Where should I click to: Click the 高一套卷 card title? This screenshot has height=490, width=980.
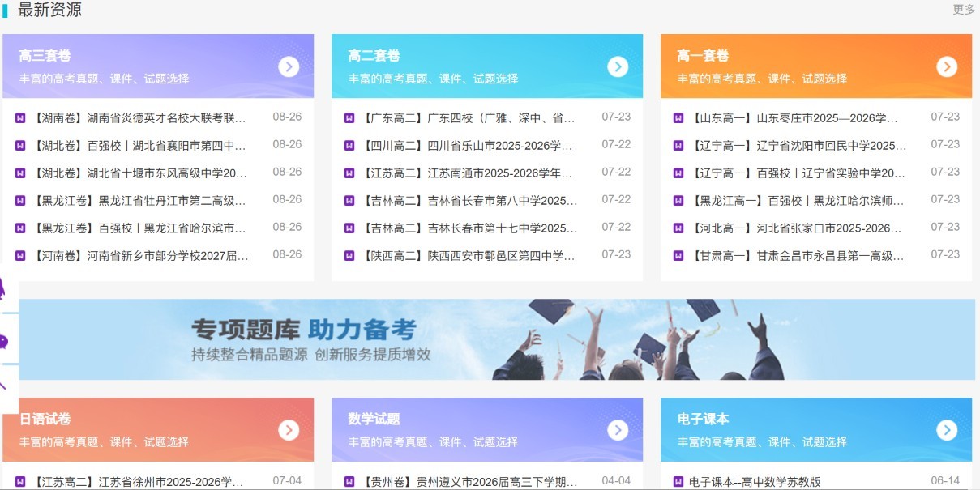coord(703,56)
